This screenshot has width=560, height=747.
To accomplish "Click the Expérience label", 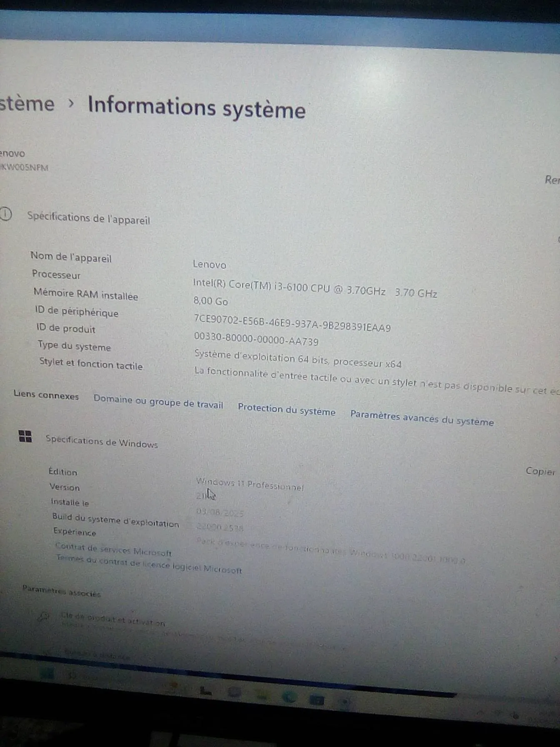I will (x=75, y=531).
